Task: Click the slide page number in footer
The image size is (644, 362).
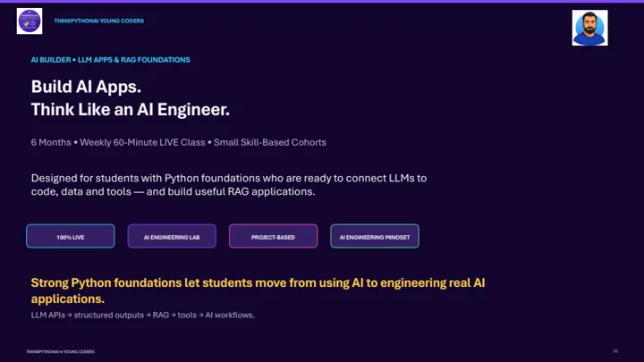Action: [x=615, y=351]
